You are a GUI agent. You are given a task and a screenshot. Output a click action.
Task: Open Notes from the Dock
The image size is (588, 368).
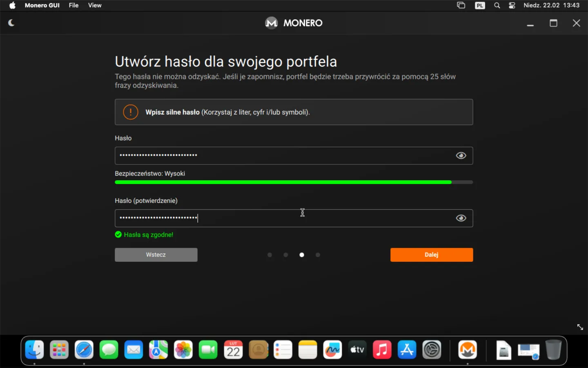click(x=308, y=350)
